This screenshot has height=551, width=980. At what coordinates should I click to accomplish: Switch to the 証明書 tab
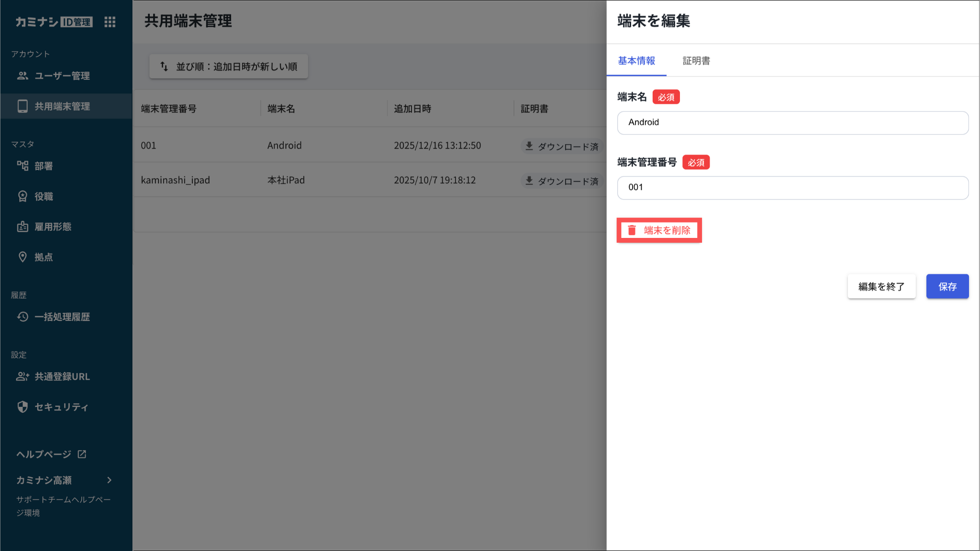[696, 61]
